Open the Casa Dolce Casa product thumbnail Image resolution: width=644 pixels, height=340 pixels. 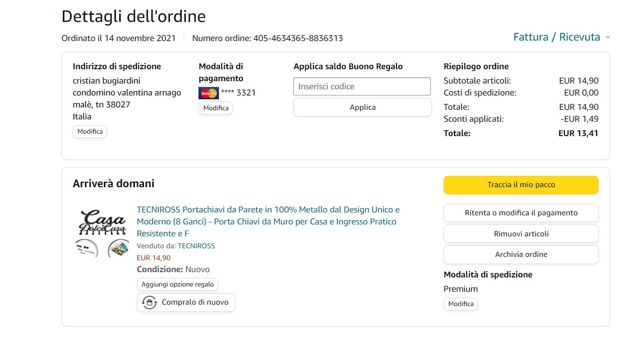[x=103, y=233]
